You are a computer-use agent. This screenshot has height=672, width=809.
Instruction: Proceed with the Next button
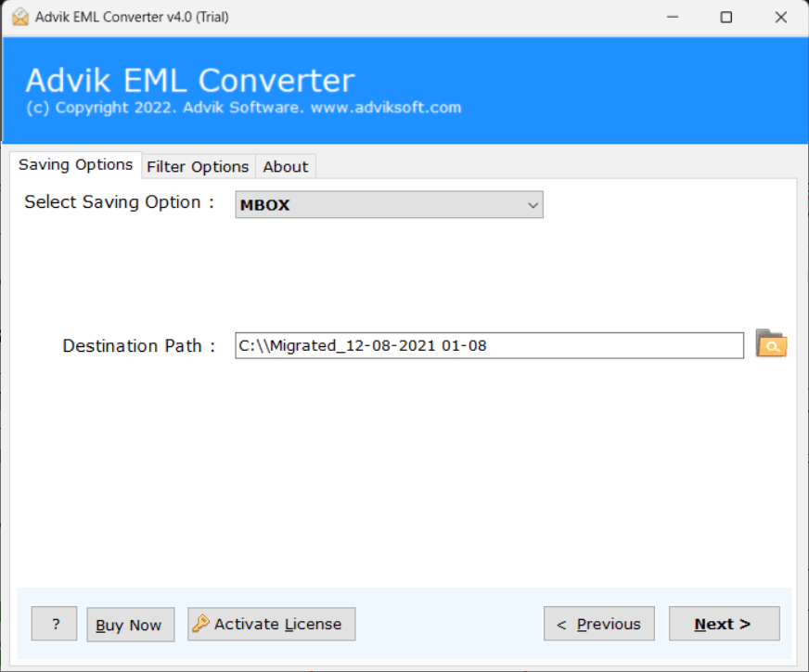(x=725, y=624)
